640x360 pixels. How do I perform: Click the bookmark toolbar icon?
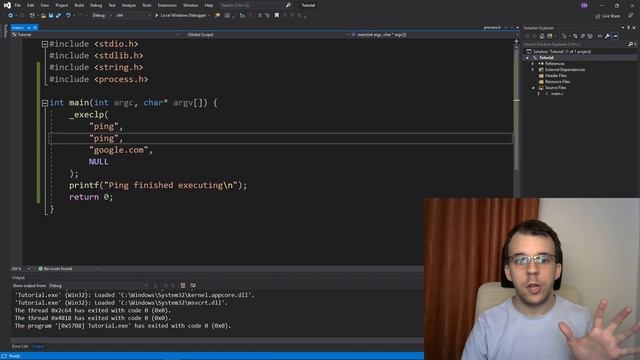277,16
